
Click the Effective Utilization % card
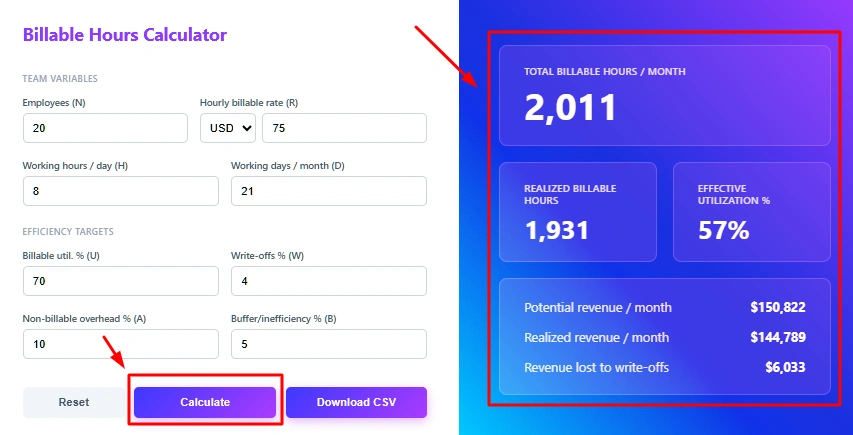click(x=751, y=211)
